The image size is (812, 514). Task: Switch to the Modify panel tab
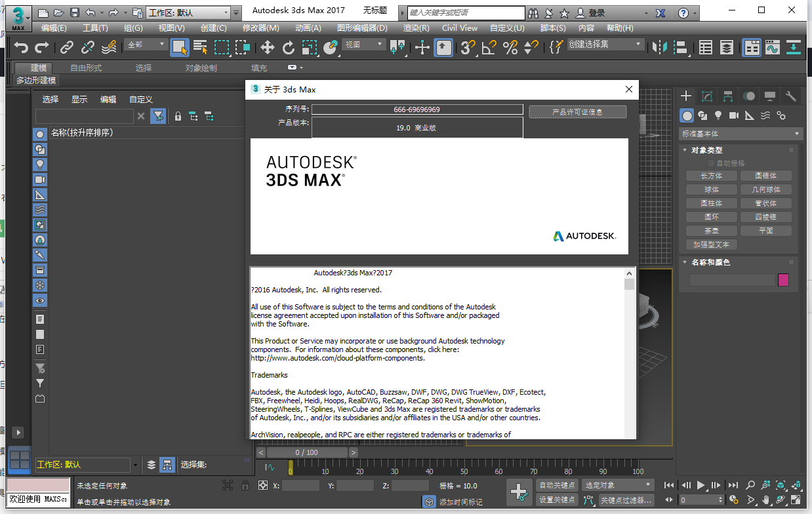click(x=707, y=96)
